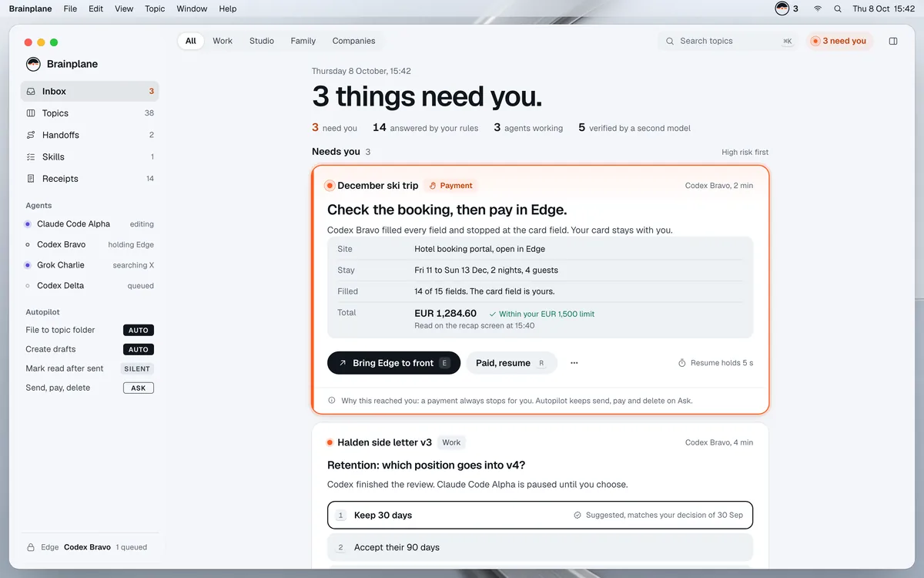Select the Codex Delta queued agent
The image size is (924, 578).
89,285
